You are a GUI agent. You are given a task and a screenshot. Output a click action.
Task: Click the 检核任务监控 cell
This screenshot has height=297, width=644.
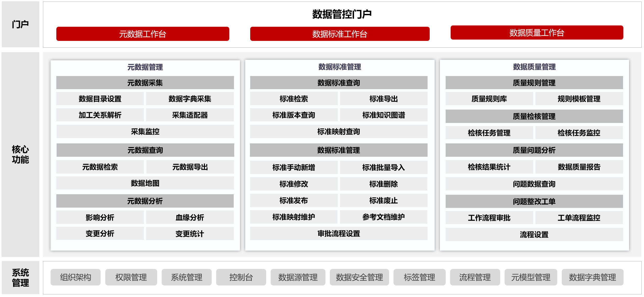[x=579, y=133]
